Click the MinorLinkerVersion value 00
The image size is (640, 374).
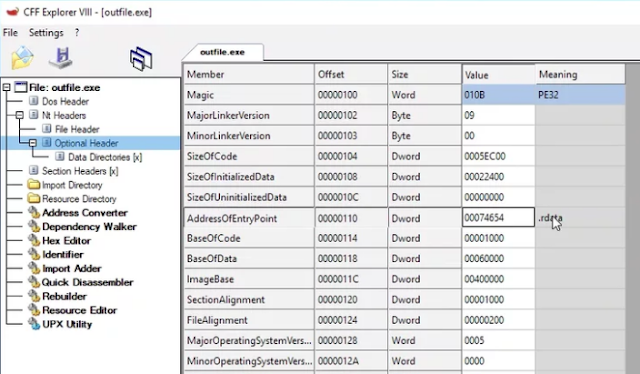[x=498, y=136]
